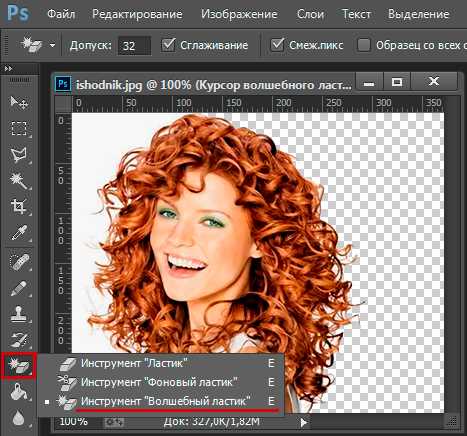This screenshot has height=436, width=467.
Task: Click the Допуск tolerance value field
Action: 134,45
